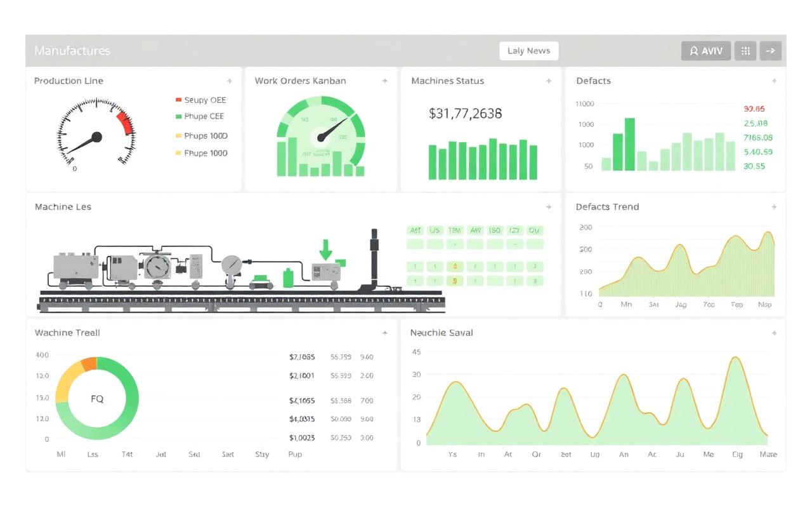Click the yellow Phups 100D legend swatch
Screen dimensions: 812x508
178,136
